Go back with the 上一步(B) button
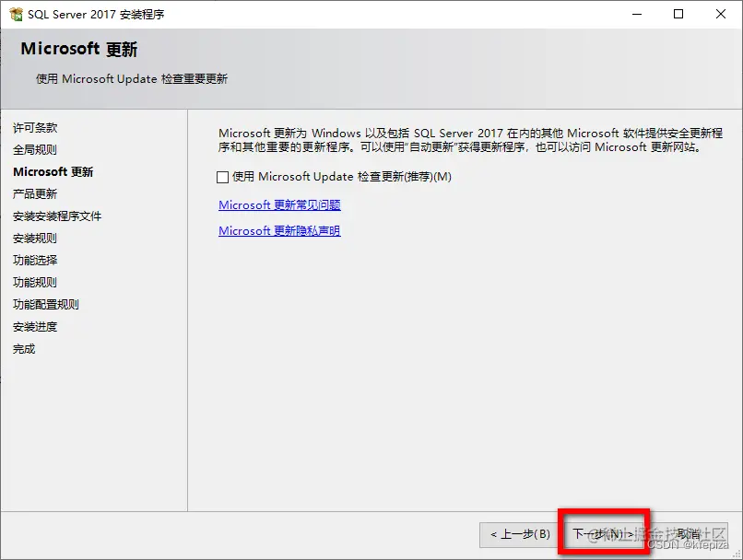The image size is (743, 560). pyautogui.click(x=520, y=535)
